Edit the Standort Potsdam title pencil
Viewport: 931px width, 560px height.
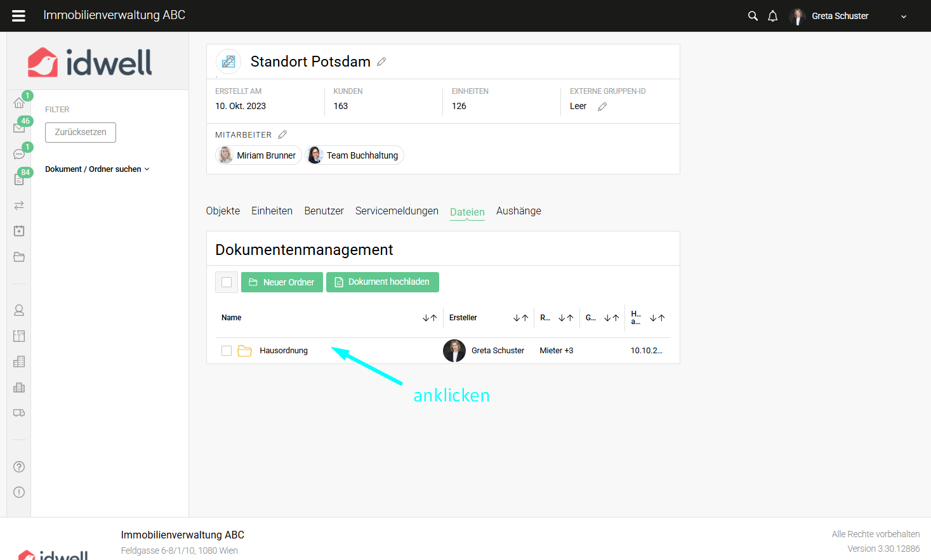(381, 62)
